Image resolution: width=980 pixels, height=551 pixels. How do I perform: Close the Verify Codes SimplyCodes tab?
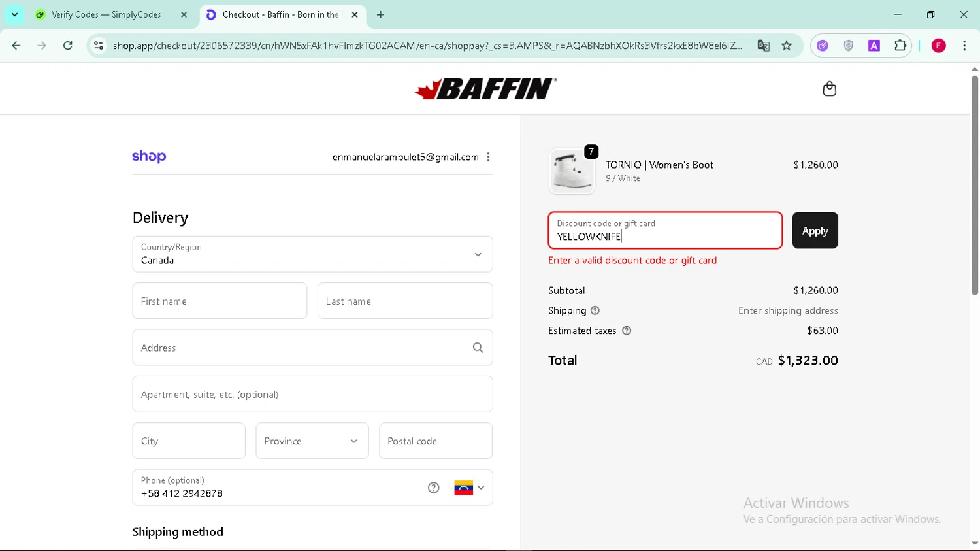coord(184,14)
